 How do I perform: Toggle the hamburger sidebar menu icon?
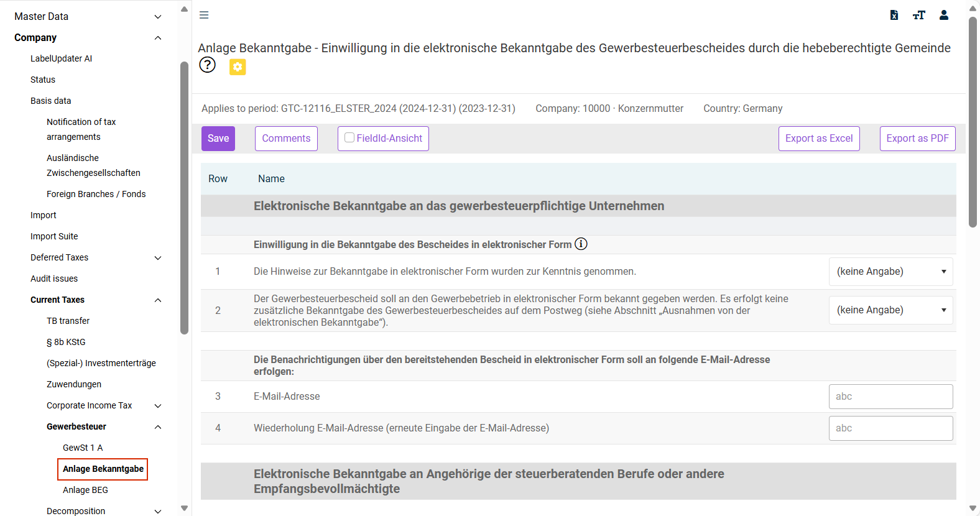(x=204, y=15)
